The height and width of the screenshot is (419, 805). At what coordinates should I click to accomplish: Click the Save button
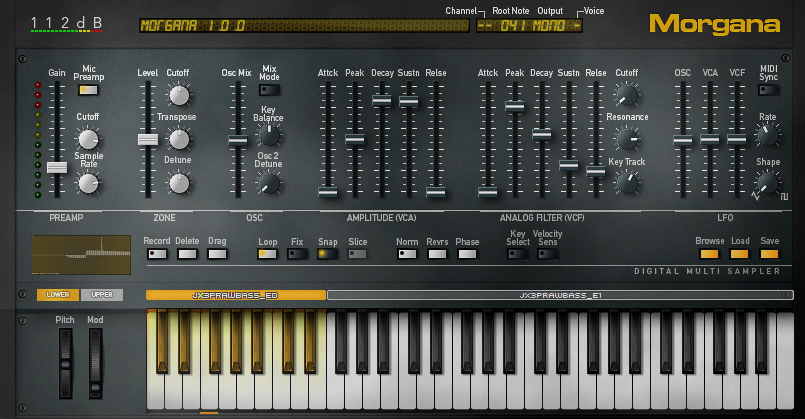tap(769, 254)
